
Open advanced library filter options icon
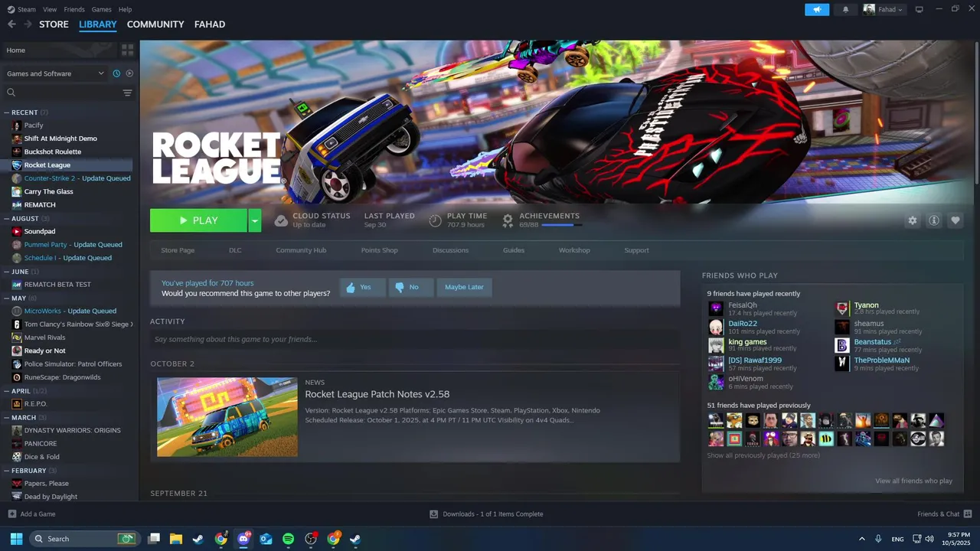coord(127,93)
